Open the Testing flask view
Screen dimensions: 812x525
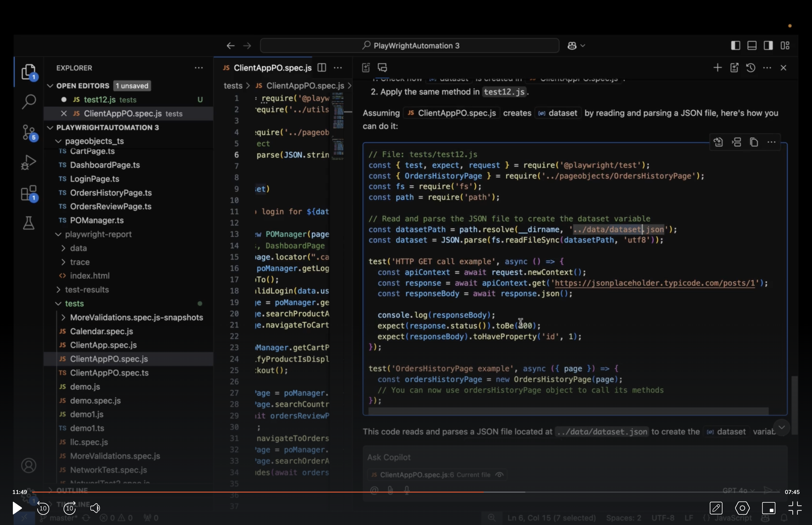(29, 223)
